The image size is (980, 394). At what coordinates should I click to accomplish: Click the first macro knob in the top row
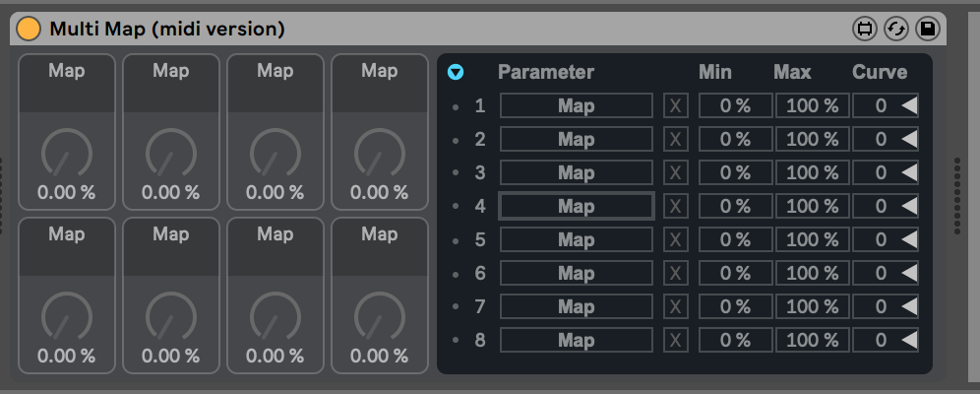click(x=67, y=154)
